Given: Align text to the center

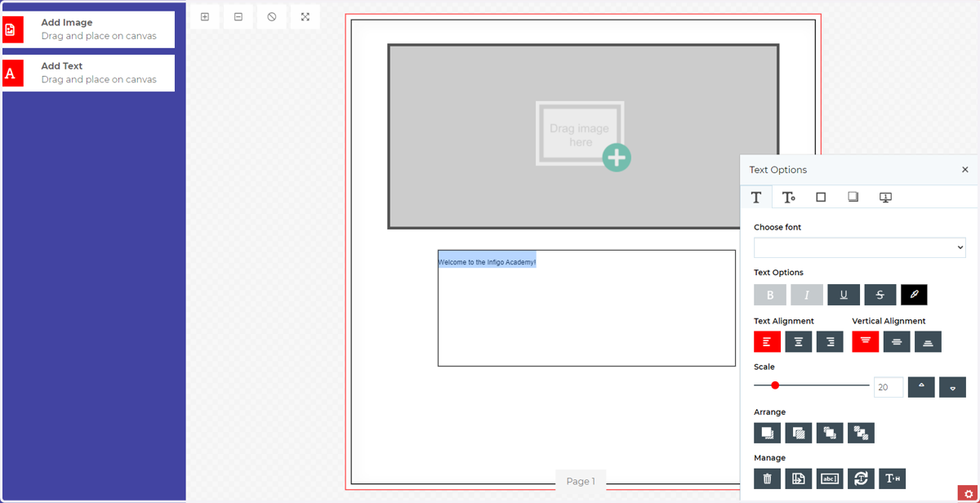Looking at the screenshot, I should [799, 341].
